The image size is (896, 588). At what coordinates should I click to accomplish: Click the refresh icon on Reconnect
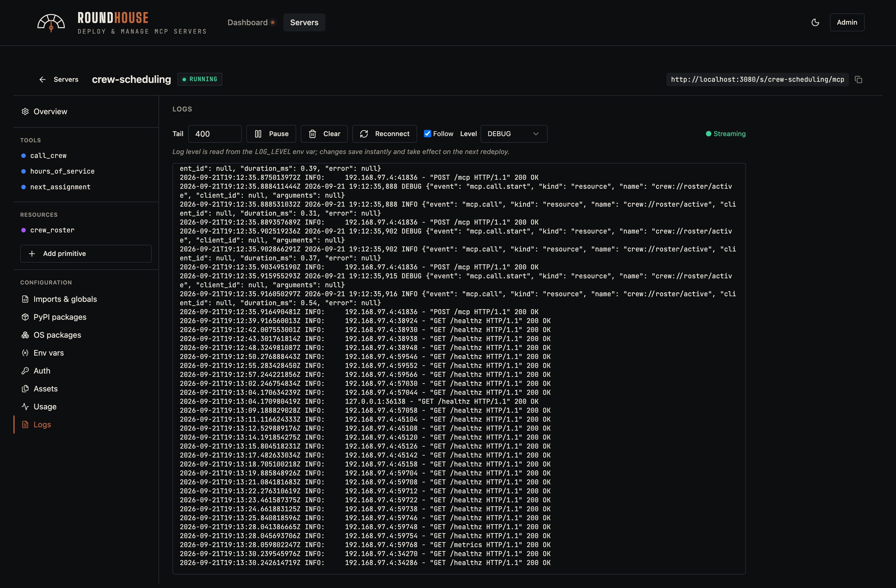coord(364,134)
